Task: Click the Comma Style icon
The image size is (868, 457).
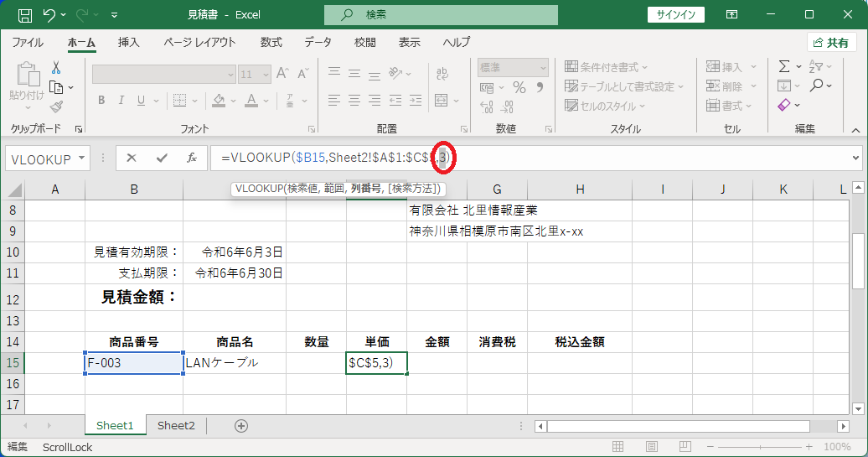Action: (x=540, y=87)
